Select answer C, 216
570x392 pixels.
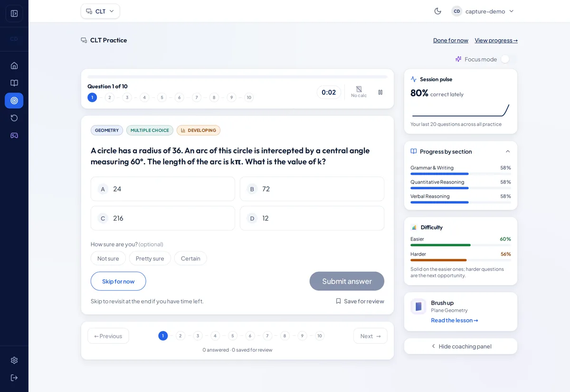[163, 218]
